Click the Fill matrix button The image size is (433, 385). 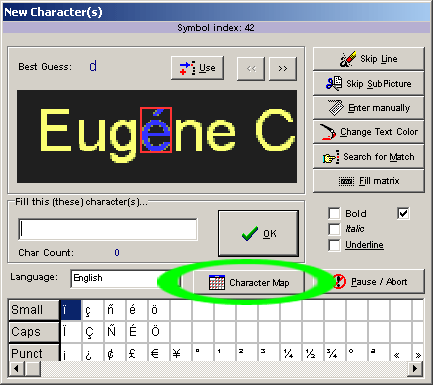[x=369, y=181]
